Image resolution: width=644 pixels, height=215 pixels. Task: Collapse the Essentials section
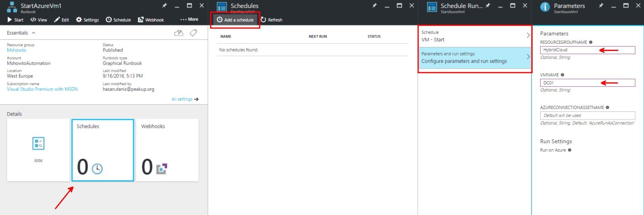point(21,33)
